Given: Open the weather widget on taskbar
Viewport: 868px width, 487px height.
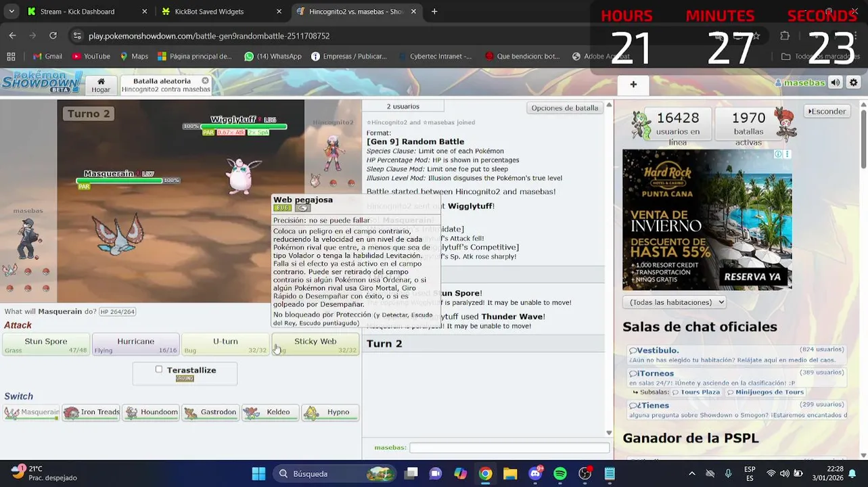Looking at the screenshot, I should tap(44, 473).
